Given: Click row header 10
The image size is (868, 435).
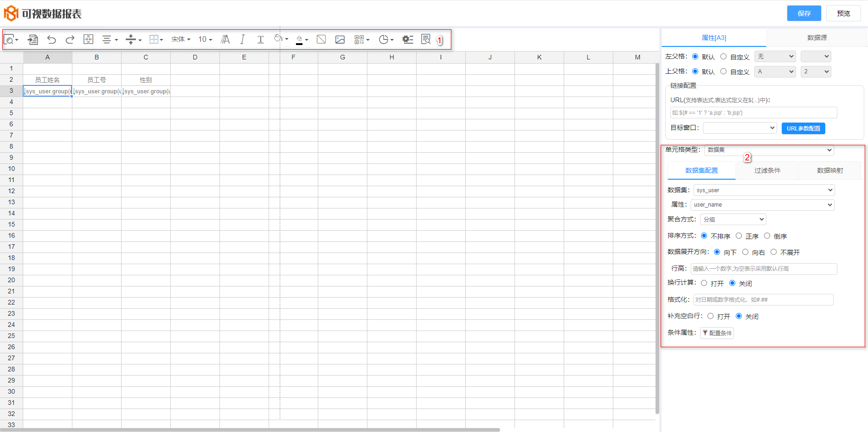Looking at the screenshot, I should [12, 169].
